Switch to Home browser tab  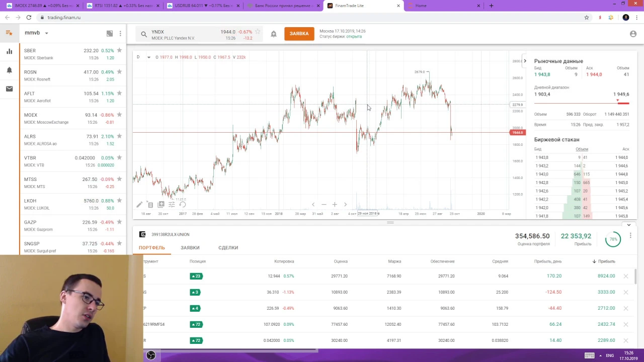point(444,6)
